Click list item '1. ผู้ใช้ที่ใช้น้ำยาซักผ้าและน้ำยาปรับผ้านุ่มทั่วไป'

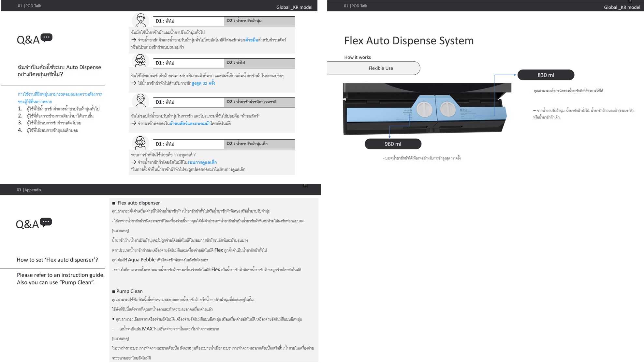point(59,109)
